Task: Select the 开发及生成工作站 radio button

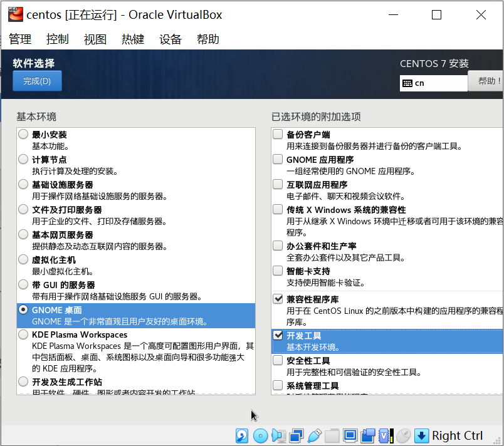Action: (23, 381)
